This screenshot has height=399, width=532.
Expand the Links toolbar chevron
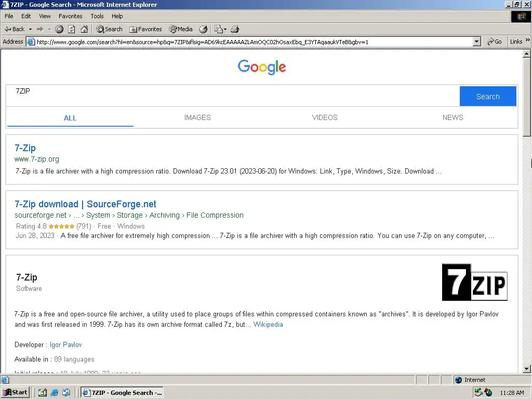pyautogui.click(x=528, y=40)
